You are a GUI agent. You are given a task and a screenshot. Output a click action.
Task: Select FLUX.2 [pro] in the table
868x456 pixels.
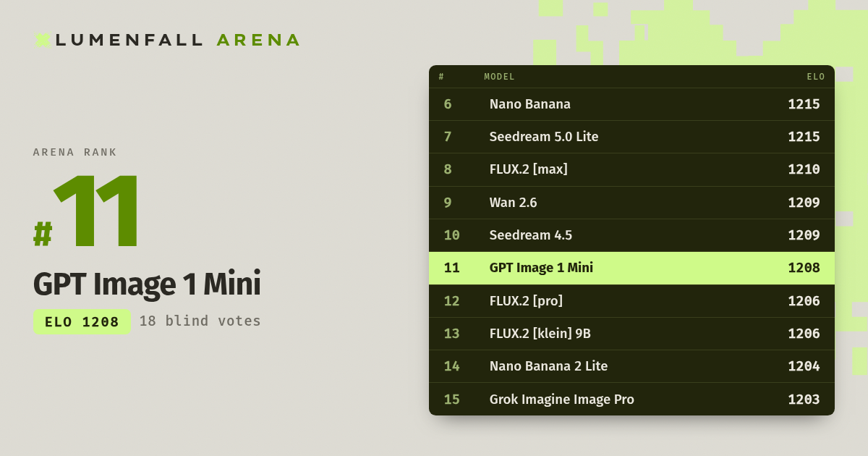[631, 301]
